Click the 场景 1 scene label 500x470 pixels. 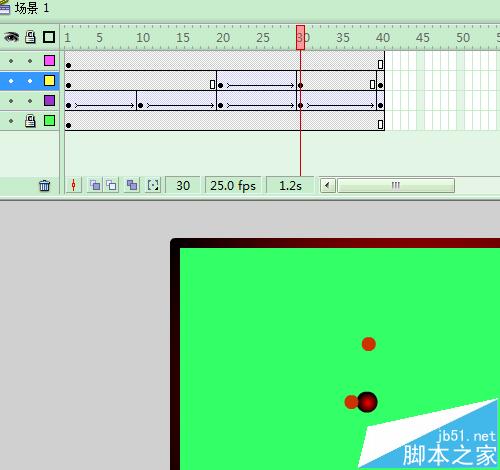click(32, 8)
